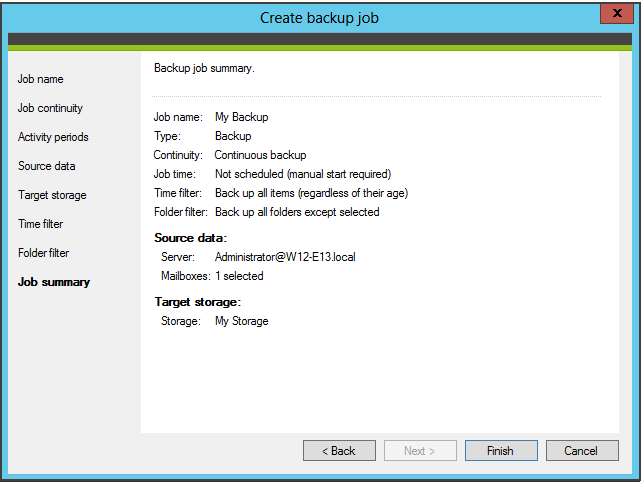Viewport: 643px width, 484px height.
Task: Go to the Job continuity step
Action: (x=50, y=108)
